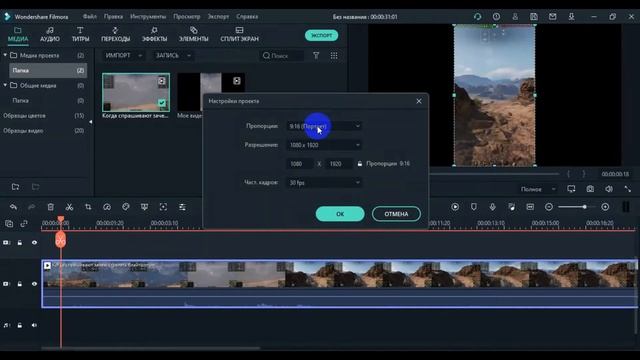Viewport: 640px width, 360px height.
Task: Collapse the Общие медиа tree
Action: (x=5, y=85)
